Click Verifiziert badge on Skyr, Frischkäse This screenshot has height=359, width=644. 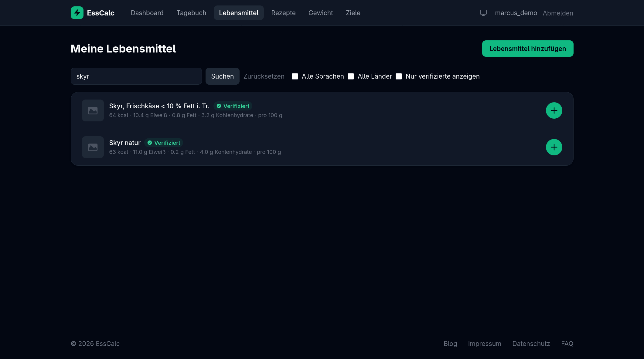coord(233,106)
